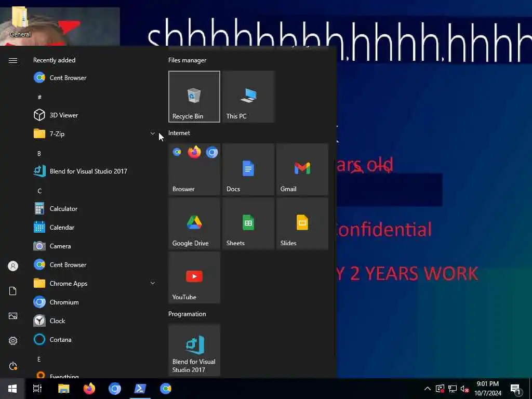Open Settings gear in Start sidebar
This screenshot has width=532, height=399.
[x=13, y=341]
